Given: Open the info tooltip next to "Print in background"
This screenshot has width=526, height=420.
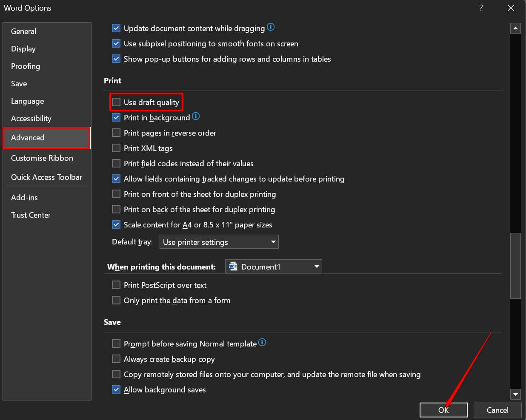Looking at the screenshot, I should (x=196, y=116).
